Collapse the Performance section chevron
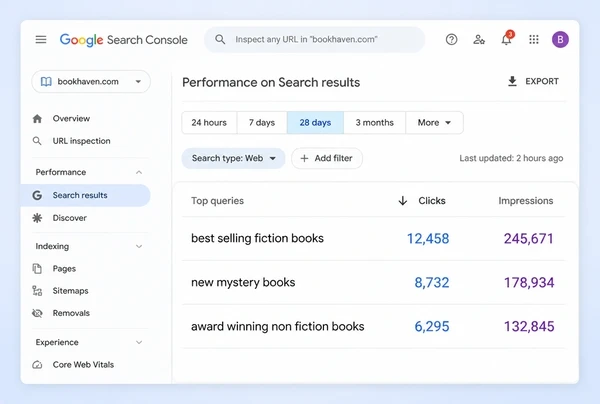 139,172
